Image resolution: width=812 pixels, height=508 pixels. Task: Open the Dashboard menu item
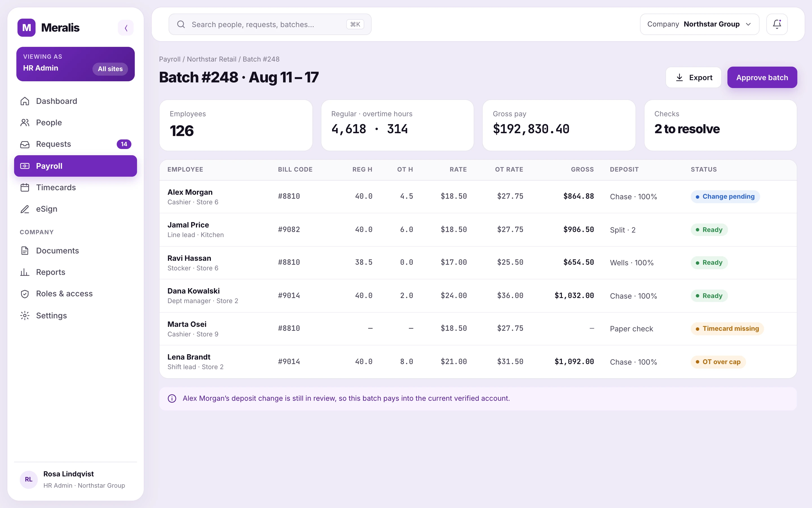[x=76, y=101]
